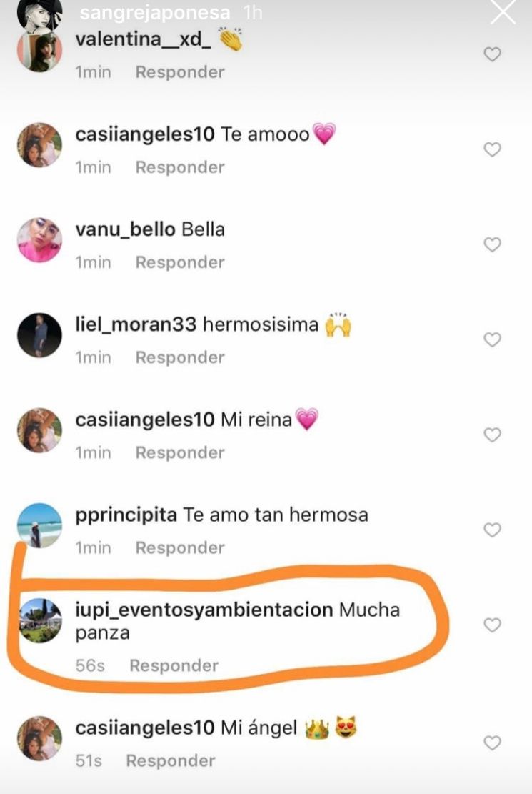Close the story comments with X
This screenshot has width=532, height=794.
coord(503,12)
